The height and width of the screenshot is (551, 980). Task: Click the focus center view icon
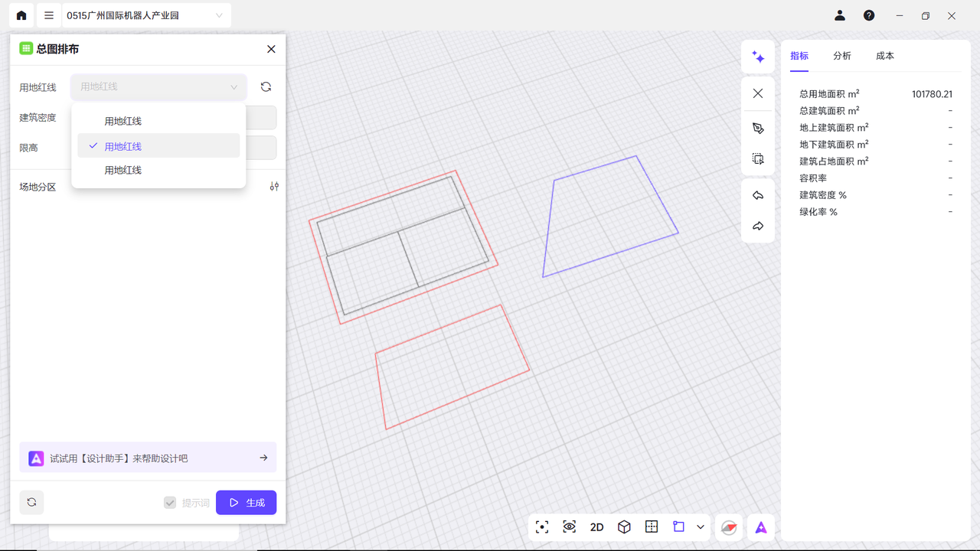[x=542, y=527]
